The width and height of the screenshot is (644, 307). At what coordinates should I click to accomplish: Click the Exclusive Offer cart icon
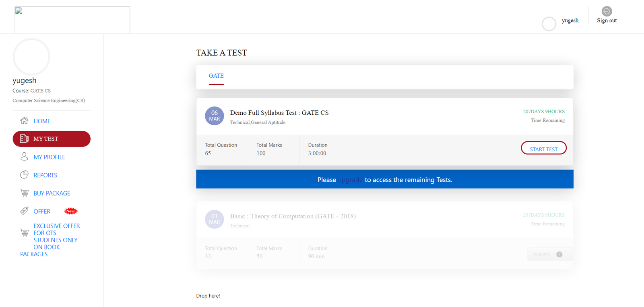(24, 233)
